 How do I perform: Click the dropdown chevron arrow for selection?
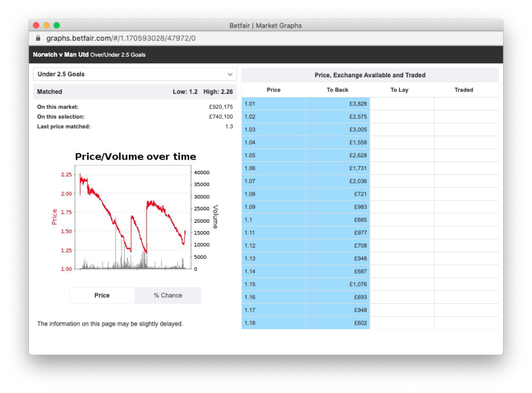pyautogui.click(x=230, y=74)
